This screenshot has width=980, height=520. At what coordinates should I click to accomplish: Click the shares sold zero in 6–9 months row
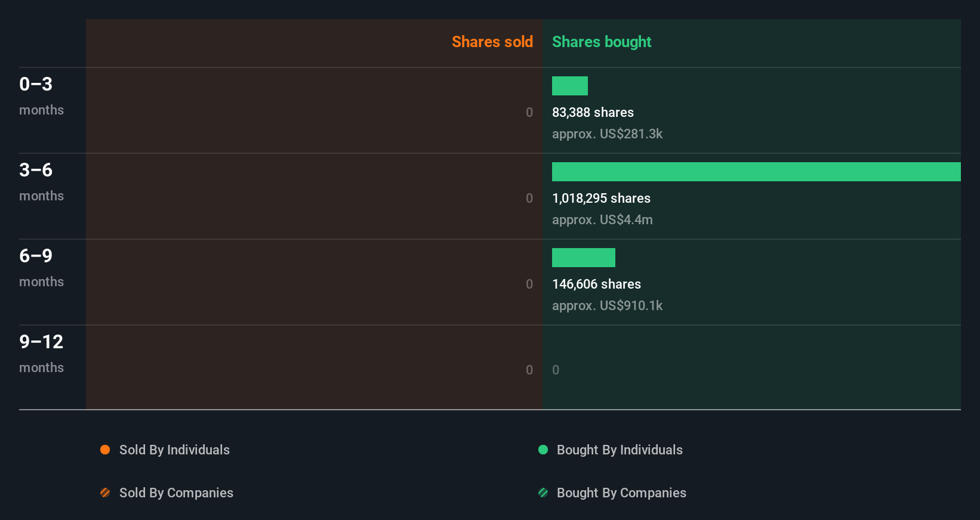pos(529,284)
